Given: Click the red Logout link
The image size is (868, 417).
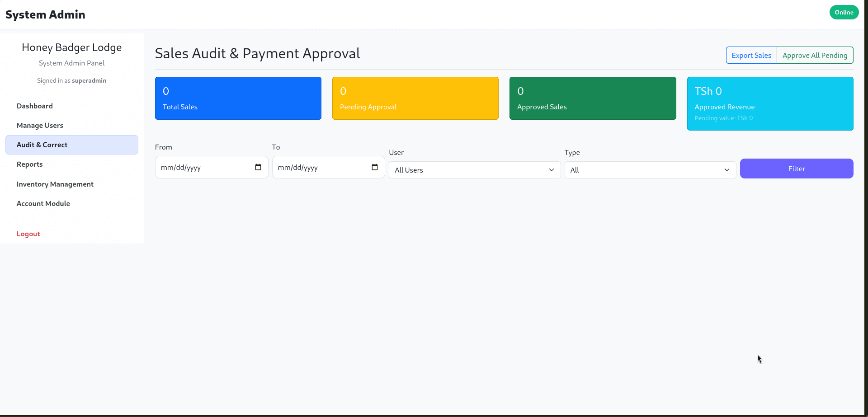Looking at the screenshot, I should pyautogui.click(x=28, y=234).
